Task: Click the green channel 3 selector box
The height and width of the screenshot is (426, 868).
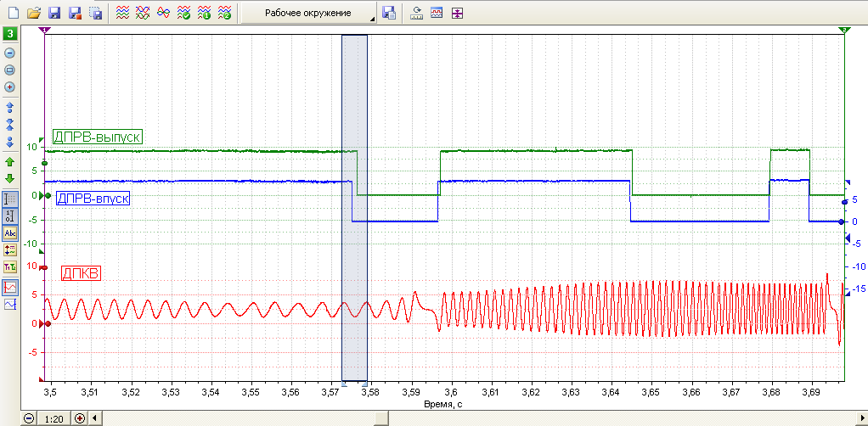Action: (10, 34)
